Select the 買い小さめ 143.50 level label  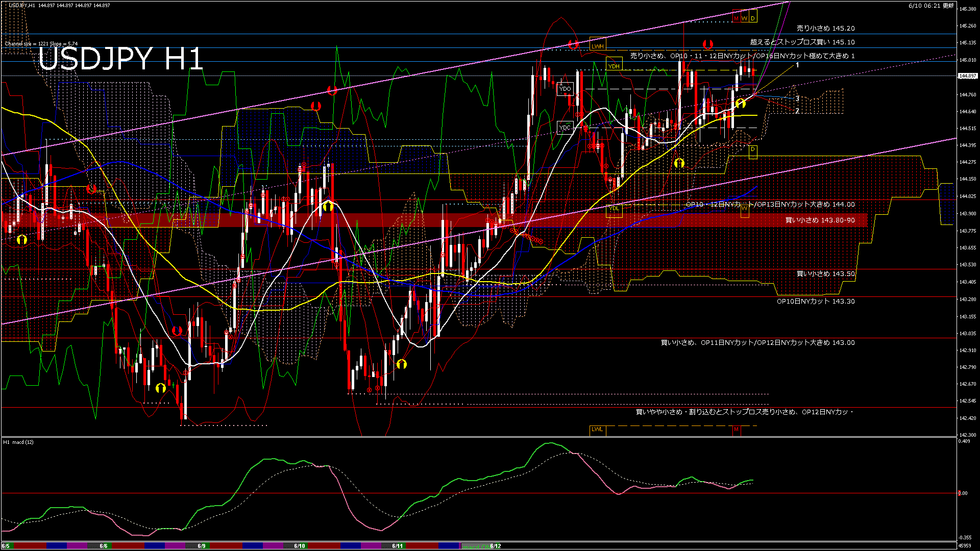[825, 274]
